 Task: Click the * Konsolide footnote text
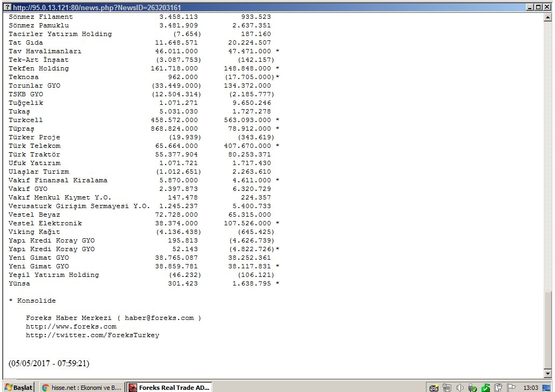(32, 301)
